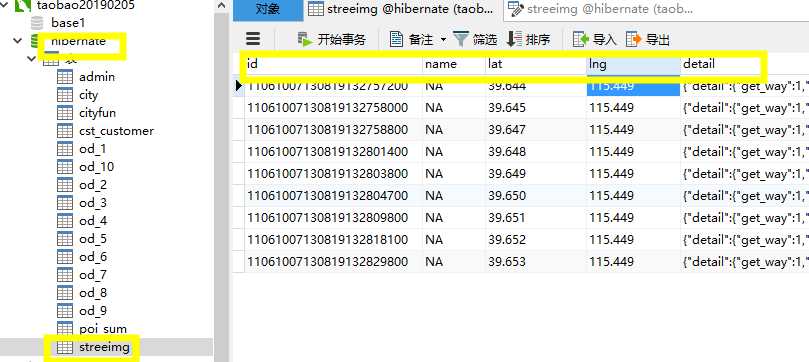Image resolution: width=809 pixels, height=362 pixels.
Task: Click the id column header
Action: coord(334,64)
